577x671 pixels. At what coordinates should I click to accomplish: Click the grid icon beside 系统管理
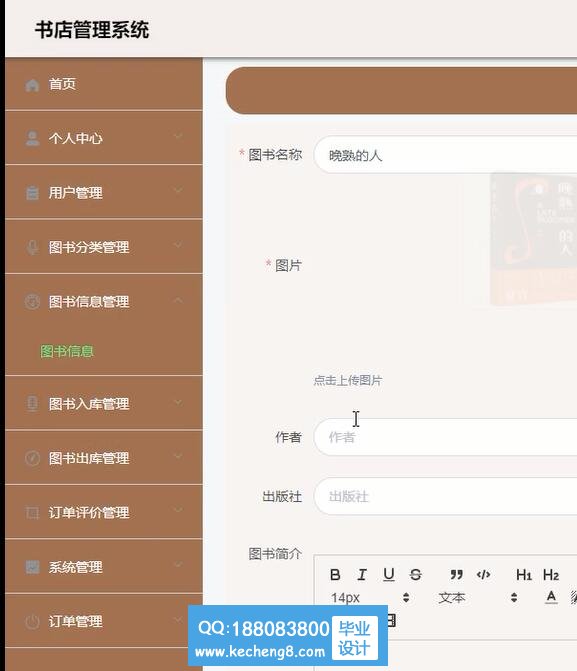pyautogui.click(x=32, y=567)
